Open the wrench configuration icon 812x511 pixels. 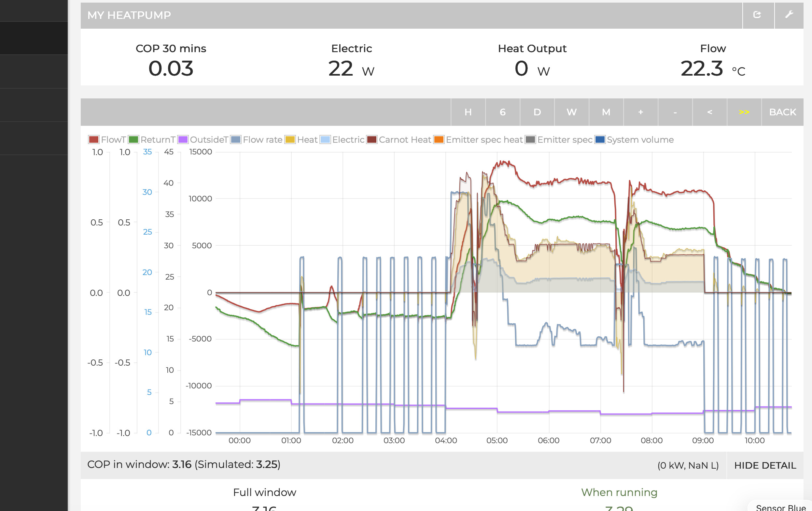coord(789,15)
